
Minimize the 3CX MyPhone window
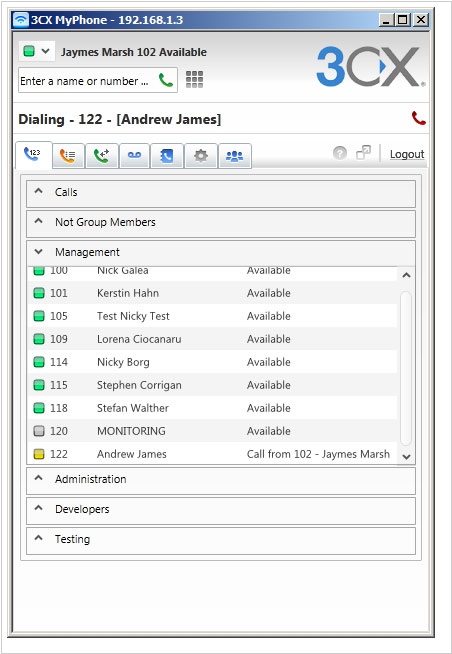[x=386, y=20]
